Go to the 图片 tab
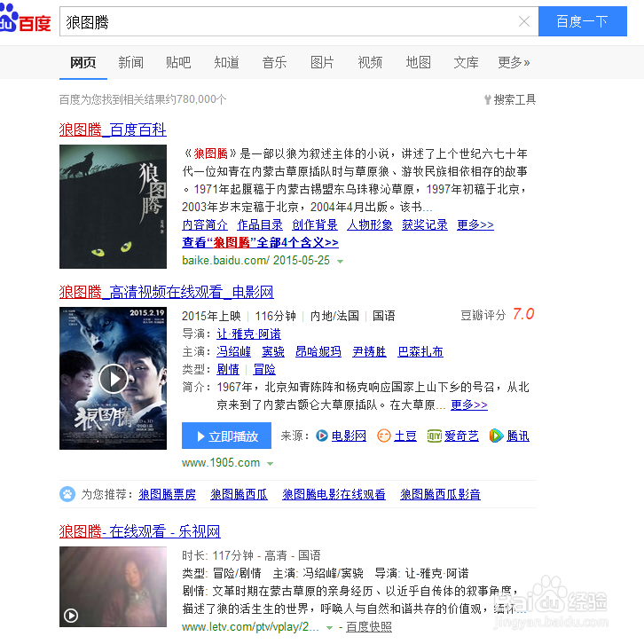The width and height of the screenshot is (644, 644). coord(322,62)
